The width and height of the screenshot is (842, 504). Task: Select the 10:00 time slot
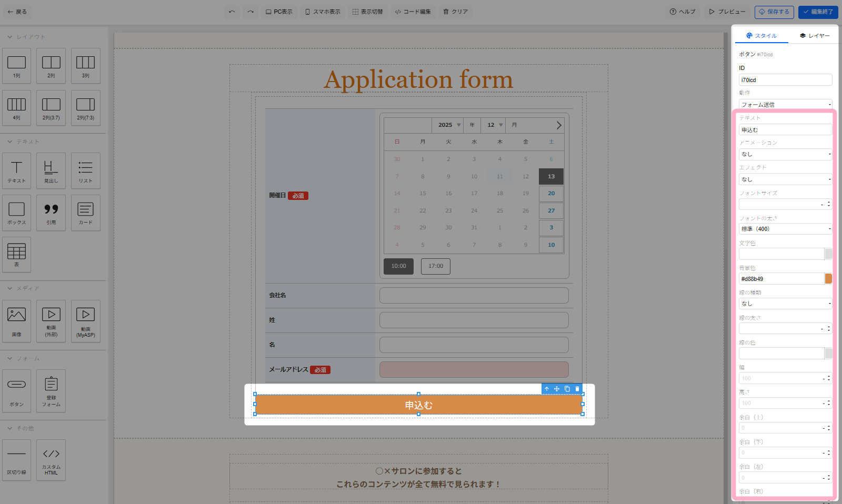398,266
